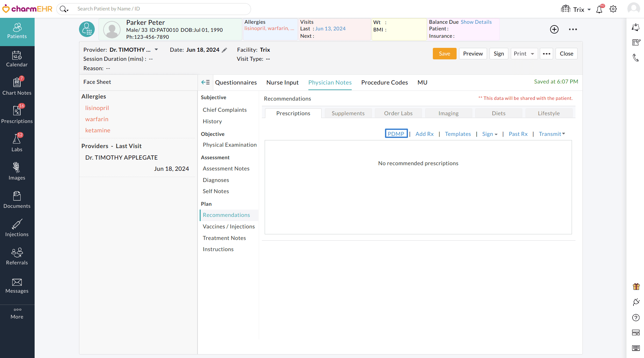Select Diagnoses in the Assessment section
The height and width of the screenshot is (358, 644).
216,180
